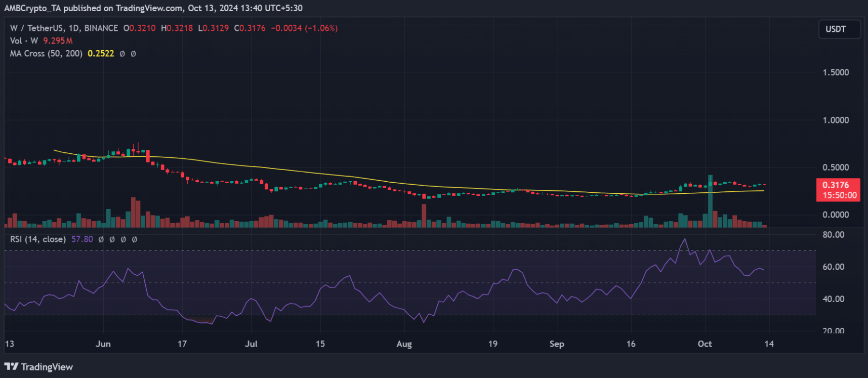The height and width of the screenshot is (378, 868).
Task: Click the -0.0034 (-1.06%) price change value
Action: pyautogui.click(x=304, y=28)
